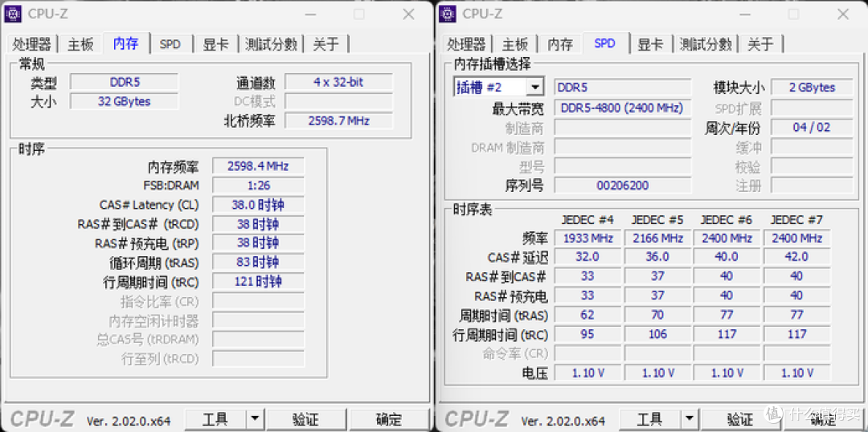Viewport: 868px width, 432px height.
Task: Click FSB:DRAM value 1:26
Action: tap(258, 185)
